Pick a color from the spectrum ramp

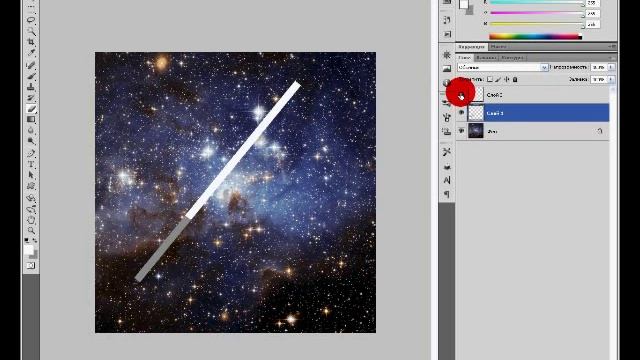point(535,37)
